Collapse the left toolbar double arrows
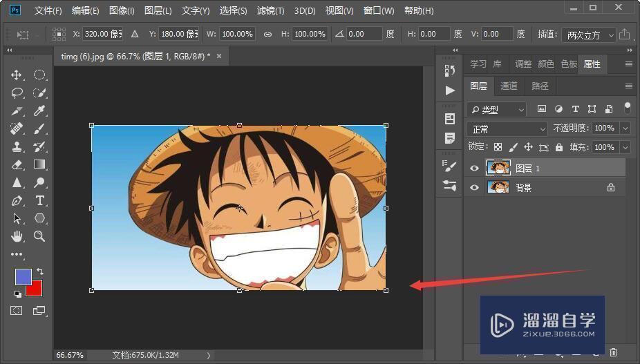This screenshot has height=364, width=640. 10,50
